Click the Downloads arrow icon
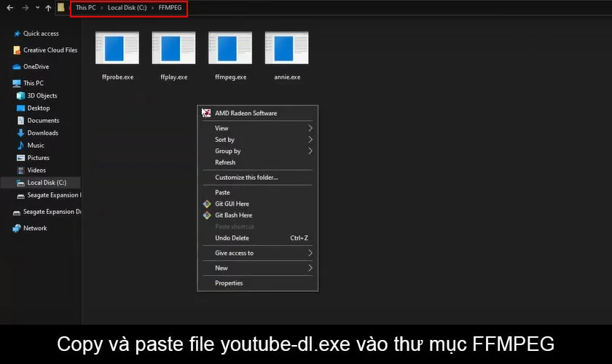Screen dimensions: 612x364 [20, 133]
